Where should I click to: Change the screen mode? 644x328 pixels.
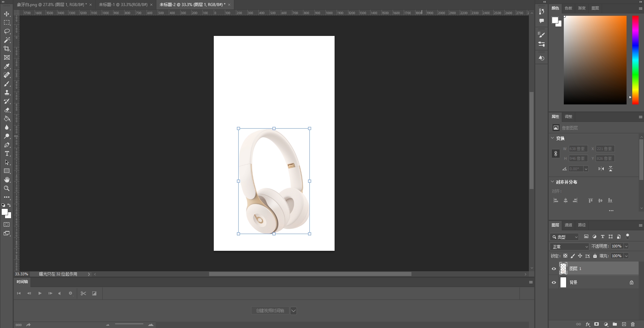click(7, 233)
